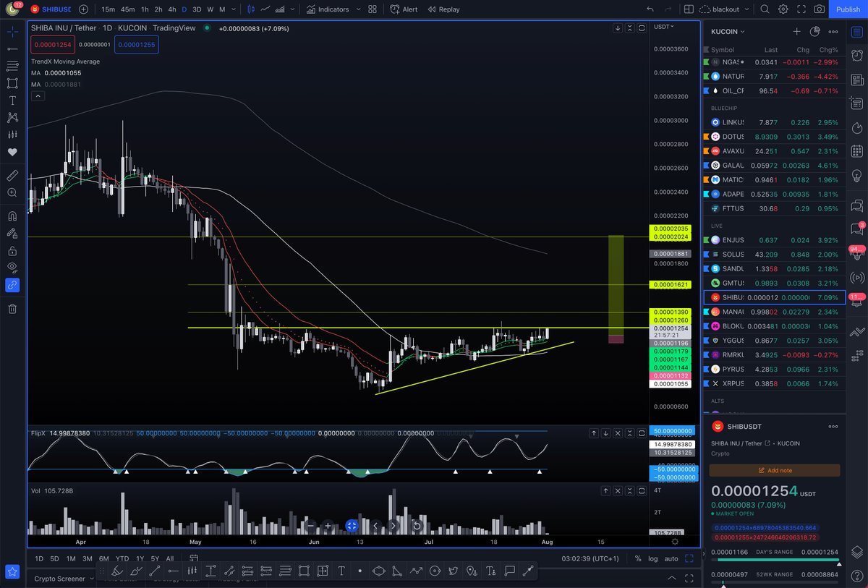Take a chart snapshot with camera icon
The height and width of the screenshot is (588, 868).
pyautogui.click(x=819, y=9)
